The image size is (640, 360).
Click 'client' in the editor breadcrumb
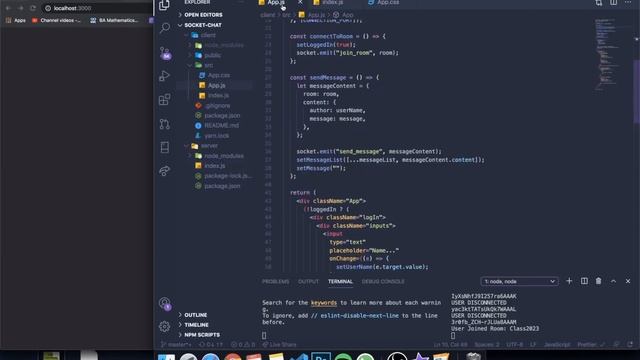pyautogui.click(x=268, y=15)
